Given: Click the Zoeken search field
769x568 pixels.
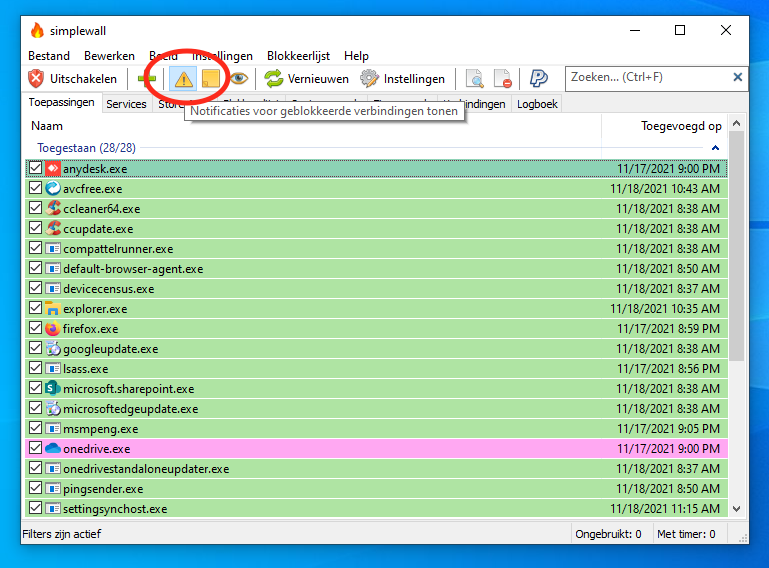Looking at the screenshot, I should [647, 78].
